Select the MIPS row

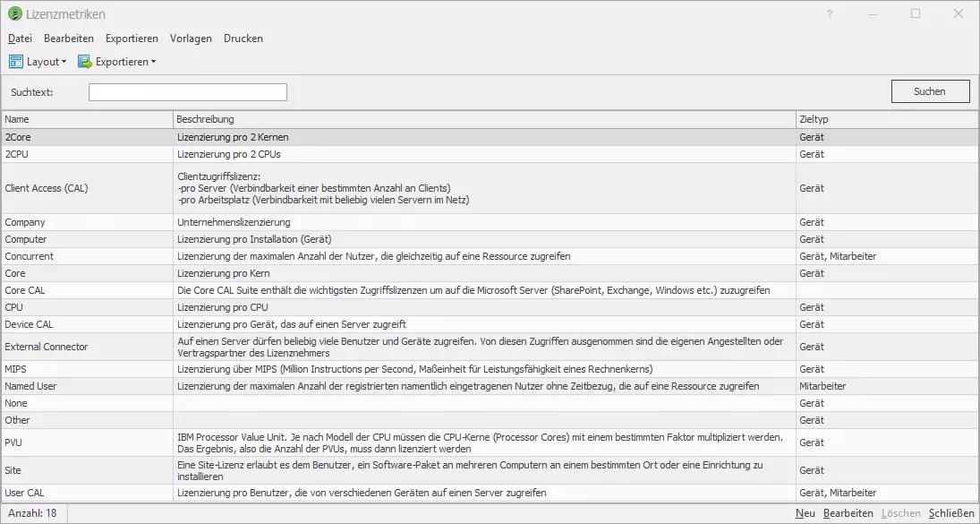pyautogui.click(x=490, y=369)
